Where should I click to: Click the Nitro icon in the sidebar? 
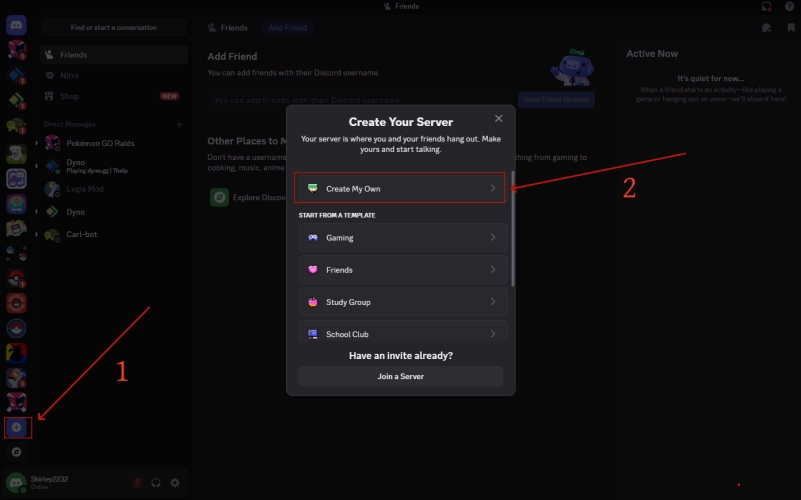pos(49,75)
